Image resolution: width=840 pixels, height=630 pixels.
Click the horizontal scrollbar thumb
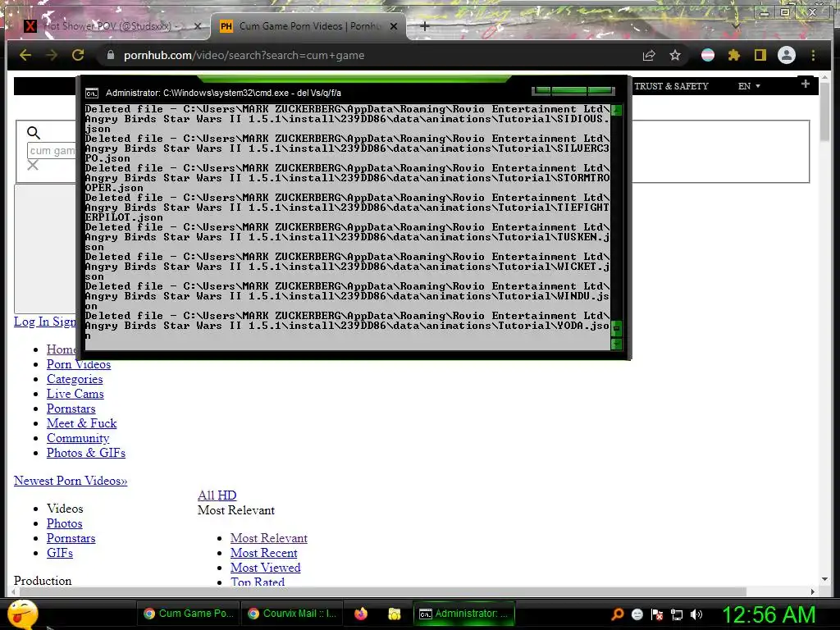tap(382, 591)
